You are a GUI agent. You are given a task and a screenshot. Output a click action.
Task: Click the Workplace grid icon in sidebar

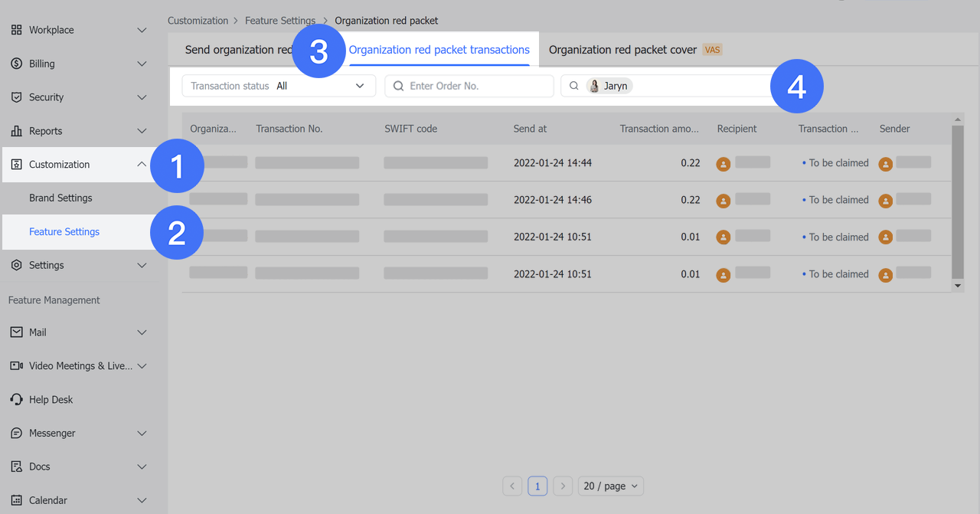16,30
